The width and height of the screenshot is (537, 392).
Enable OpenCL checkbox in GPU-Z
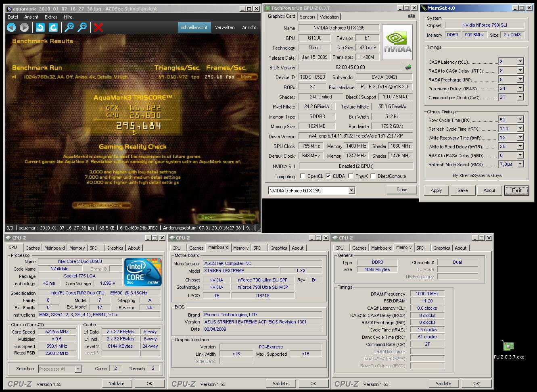pos(303,176)
